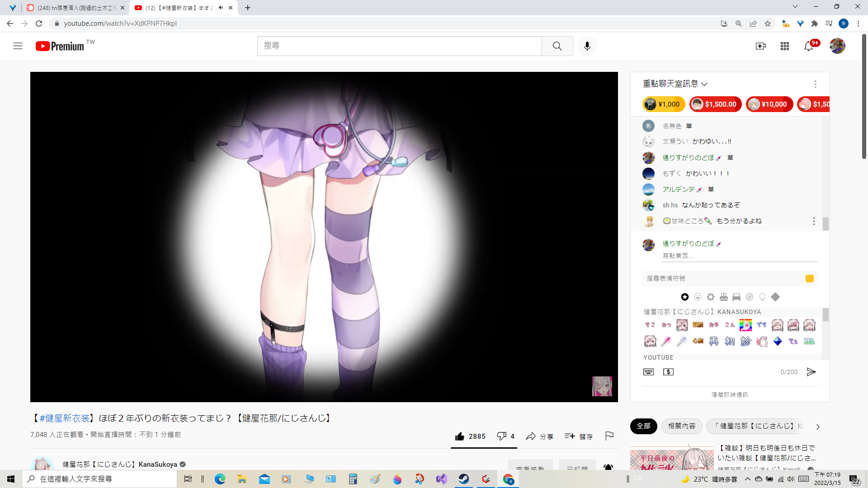This screenshot has height=488, width=868.
Task: Click 隱藏即時通訊 to hide chat
Action: point(730,394)
